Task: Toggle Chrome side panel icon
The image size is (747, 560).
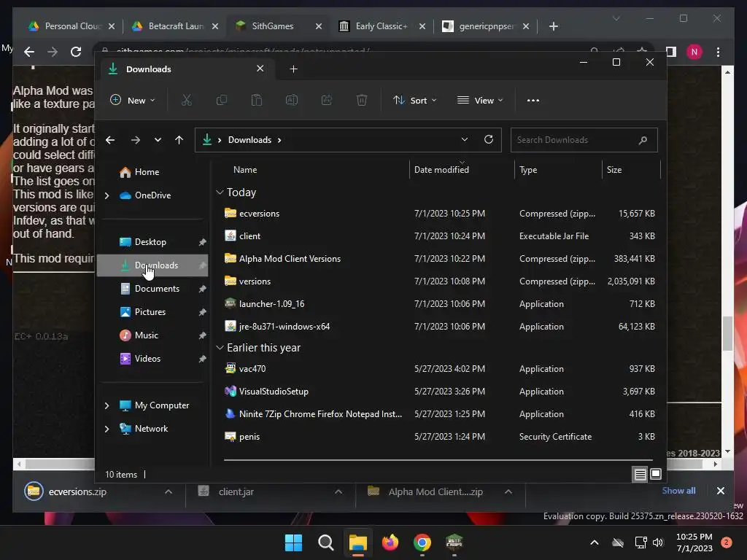Action: 671,52
